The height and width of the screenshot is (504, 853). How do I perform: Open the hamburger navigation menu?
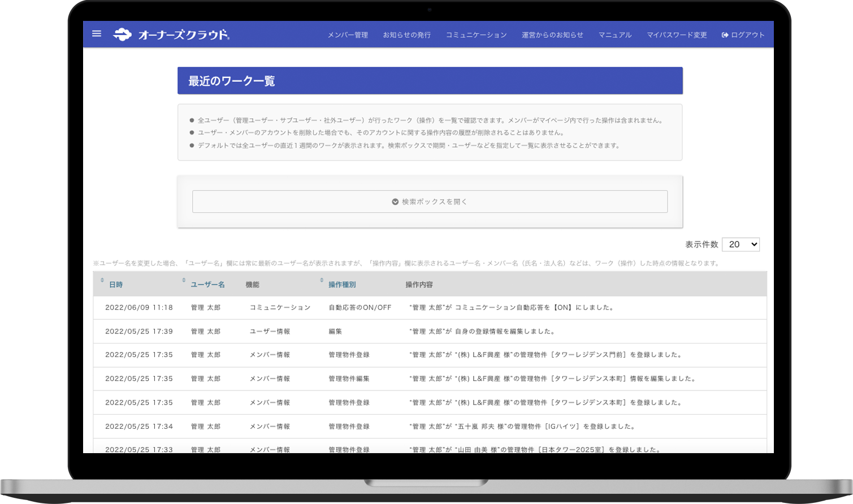point(97,34)
